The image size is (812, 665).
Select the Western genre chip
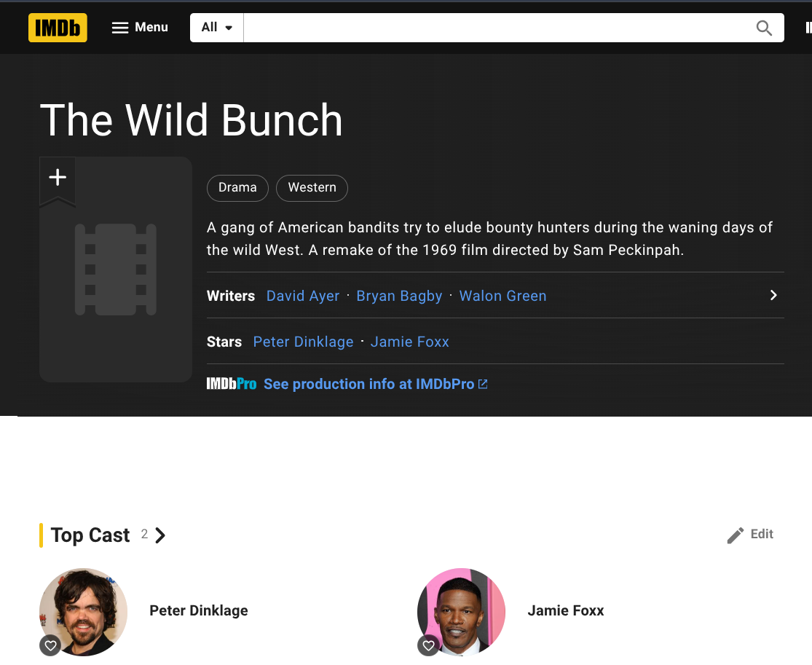[312, 187]
